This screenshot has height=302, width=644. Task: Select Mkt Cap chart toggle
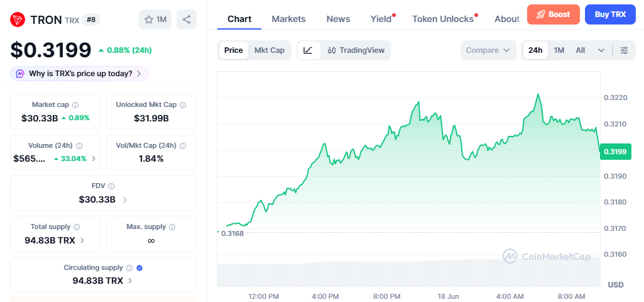[270, 50]
